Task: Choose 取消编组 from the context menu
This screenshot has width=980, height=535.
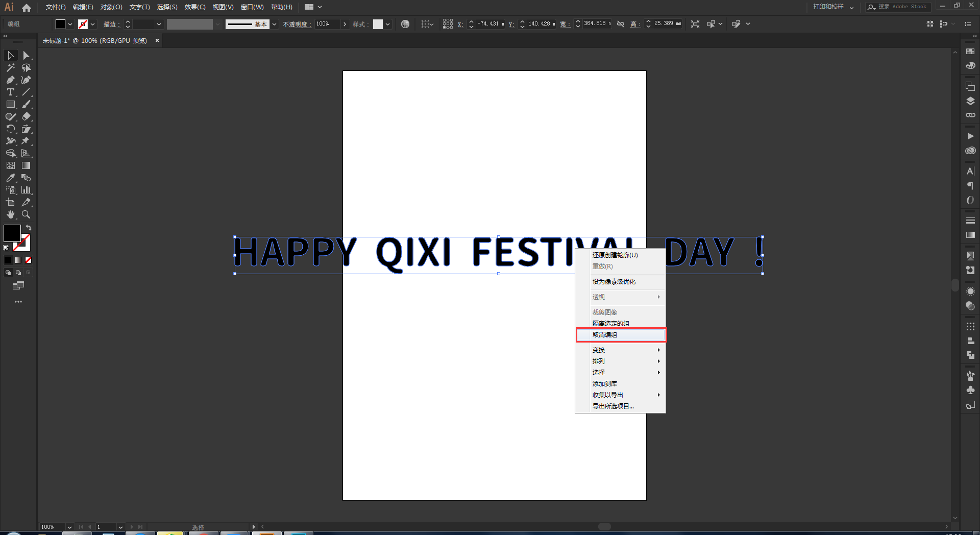Action: (620, 335)
